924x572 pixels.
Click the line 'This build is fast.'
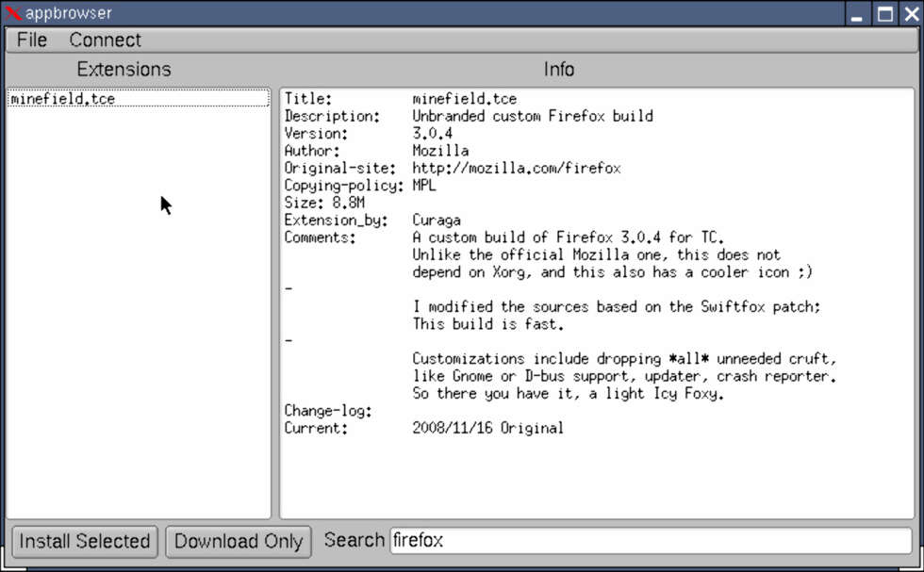(488, 324)
